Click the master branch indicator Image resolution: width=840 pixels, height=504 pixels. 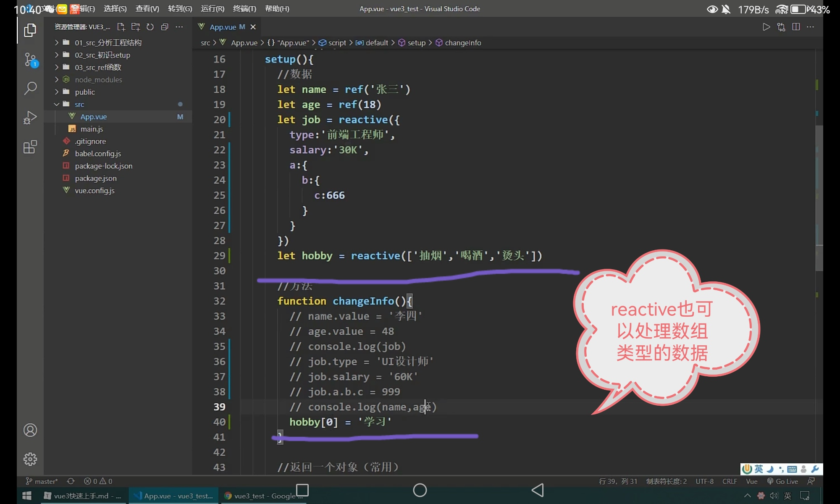pos(42,481)
